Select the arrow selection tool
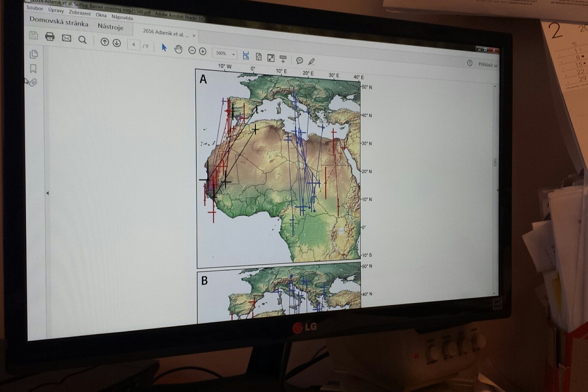The width and height of the screenshot is (588, 392). (x=164, y=47)
